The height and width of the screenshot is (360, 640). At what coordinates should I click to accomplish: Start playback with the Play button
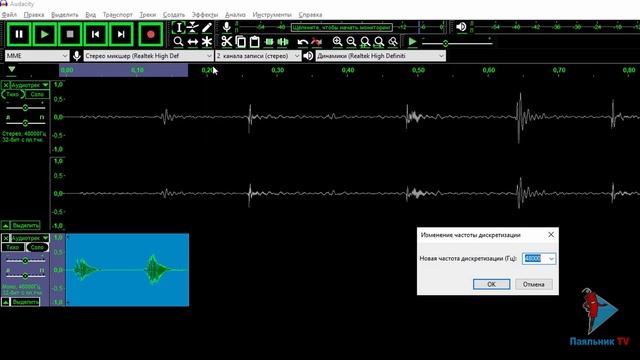click(x=44, y=34)
